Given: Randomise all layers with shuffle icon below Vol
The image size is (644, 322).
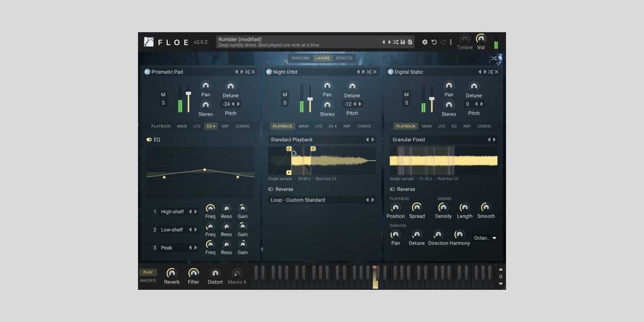Looking at the screenshot, I should pos(494,58).
